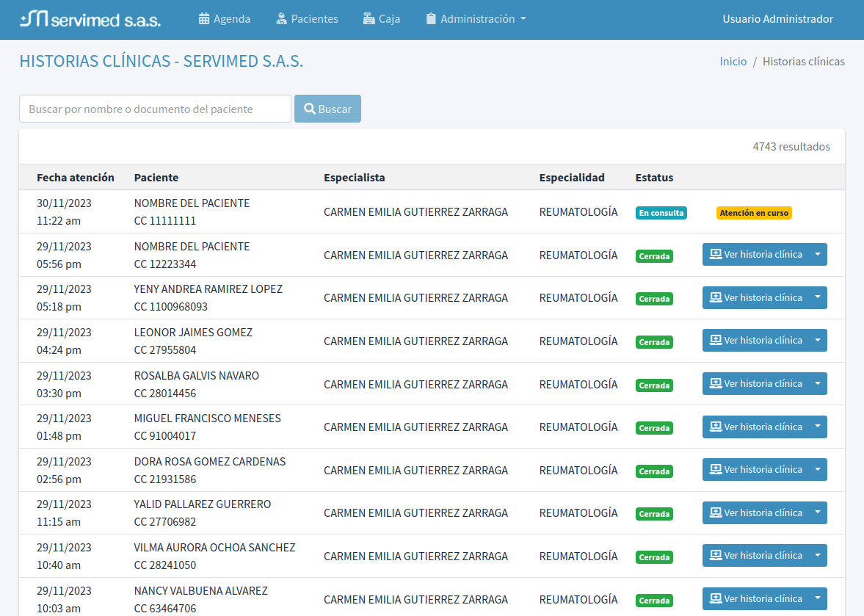Click the Administración clipboard icon

click(431, 19)
